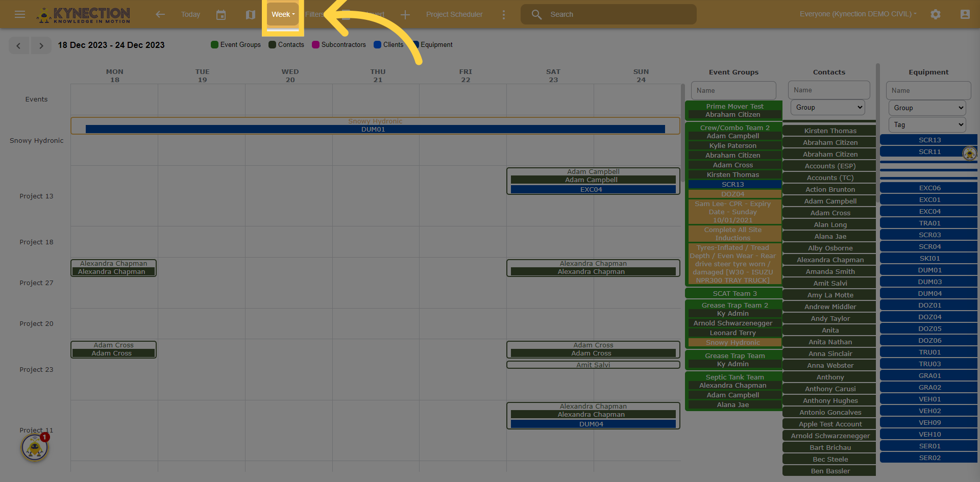Screen dimensions: 980x482
Task: Open the calendar date picker icon
Action: click(x=221, y=14)
